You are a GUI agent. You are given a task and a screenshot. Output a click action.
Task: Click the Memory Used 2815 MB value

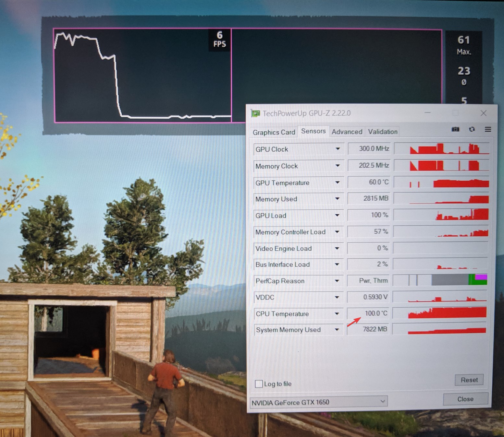click(369, 198)
